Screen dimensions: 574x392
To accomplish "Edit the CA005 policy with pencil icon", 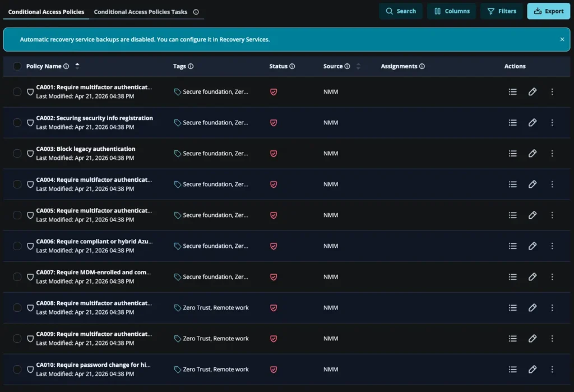I will click(x=533, y=215).
